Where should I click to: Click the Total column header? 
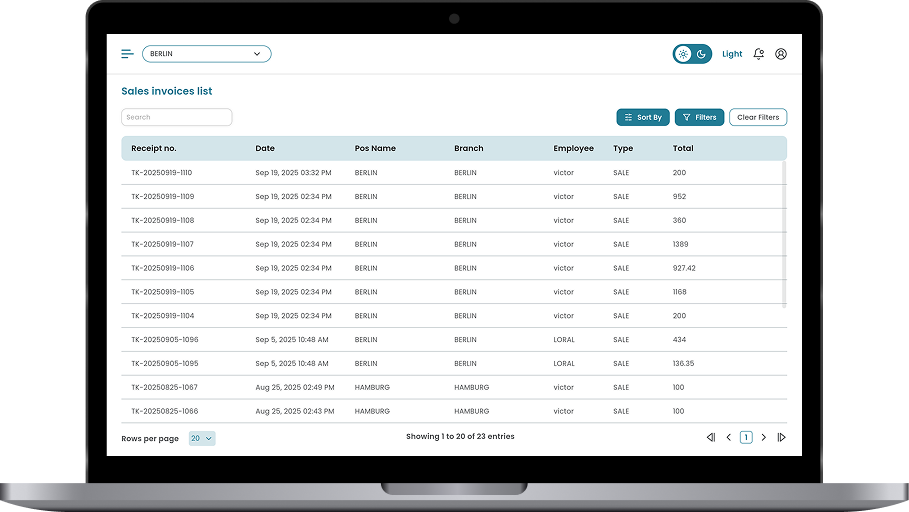(x=683, y=148)
